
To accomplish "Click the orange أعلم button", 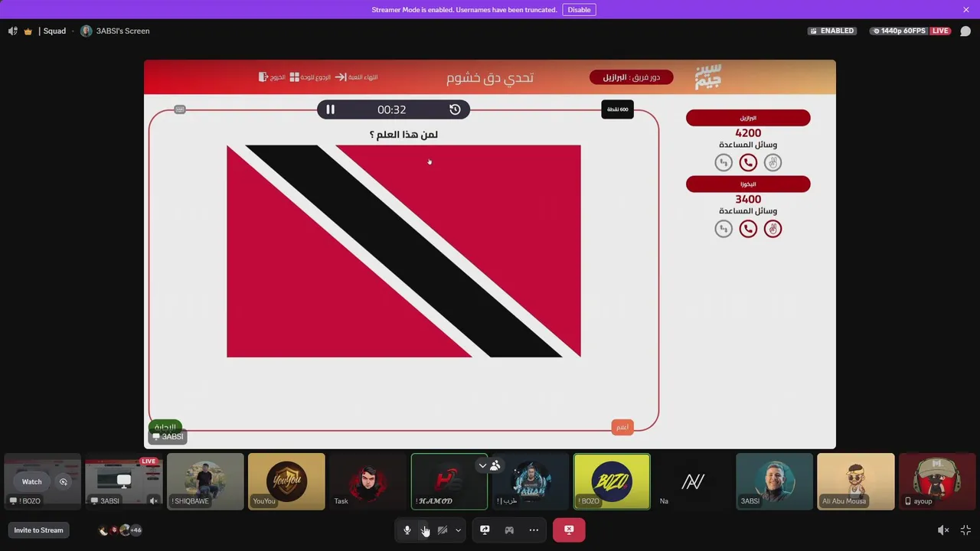I will pyautogui.click(x=622, y=427).
